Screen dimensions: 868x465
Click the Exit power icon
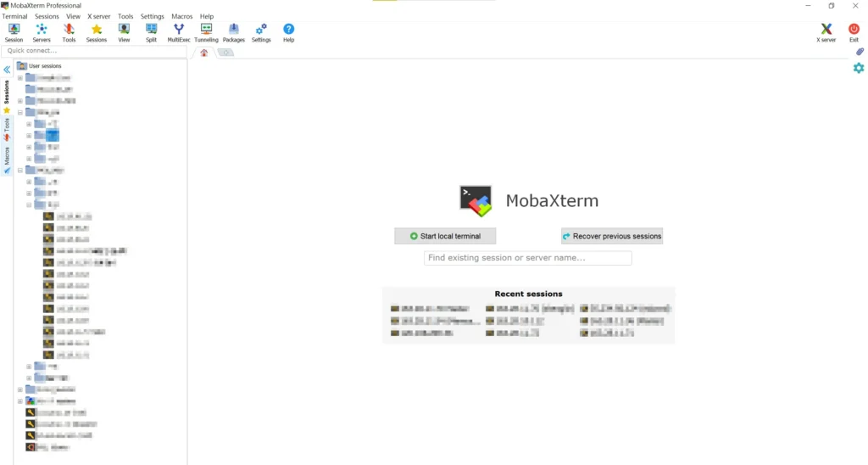click(x=854, y=32)
